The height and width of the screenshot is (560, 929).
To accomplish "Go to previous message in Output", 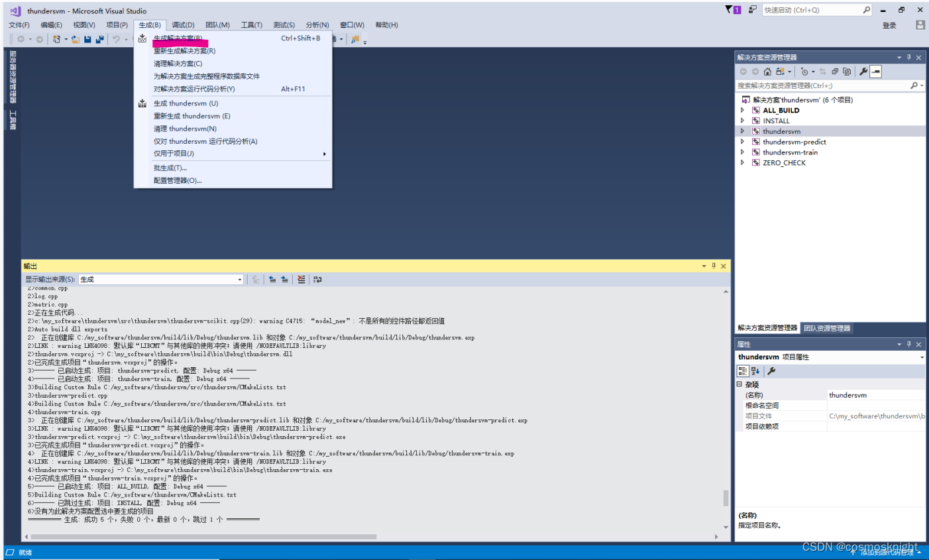I will click(272, 279).
